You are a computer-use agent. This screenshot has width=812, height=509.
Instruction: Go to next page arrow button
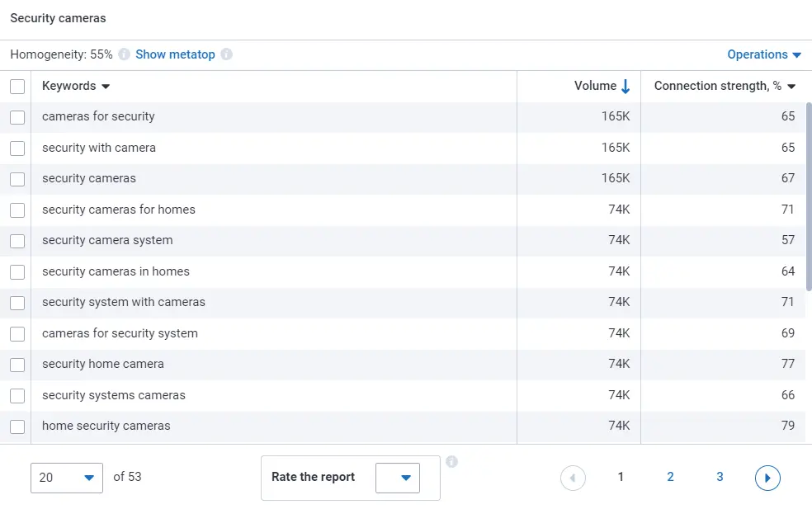(x=767, y=478)
